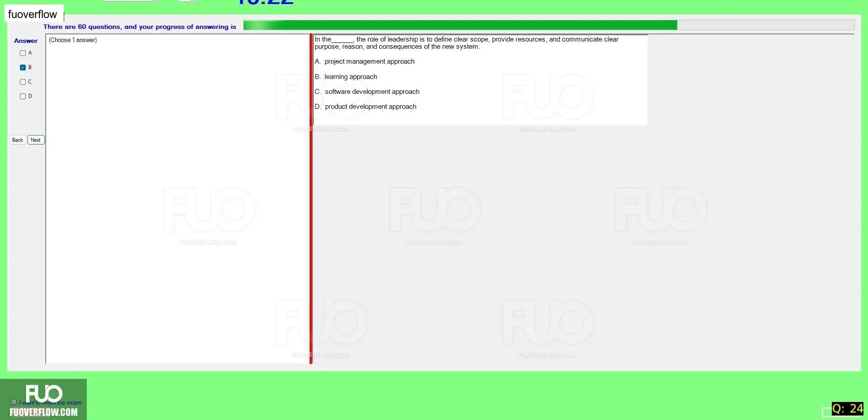Check answer option C checkbox
This screenshot has height=420, width=868.
click(x=23, y=82)
